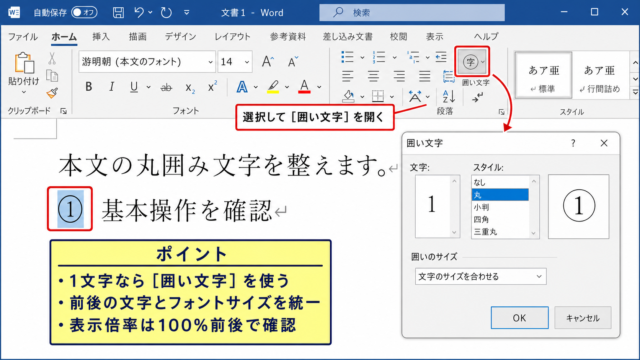The image size is (640, 360).
Task: Switch to the 表示 tab
Action: tap(435, 37)
